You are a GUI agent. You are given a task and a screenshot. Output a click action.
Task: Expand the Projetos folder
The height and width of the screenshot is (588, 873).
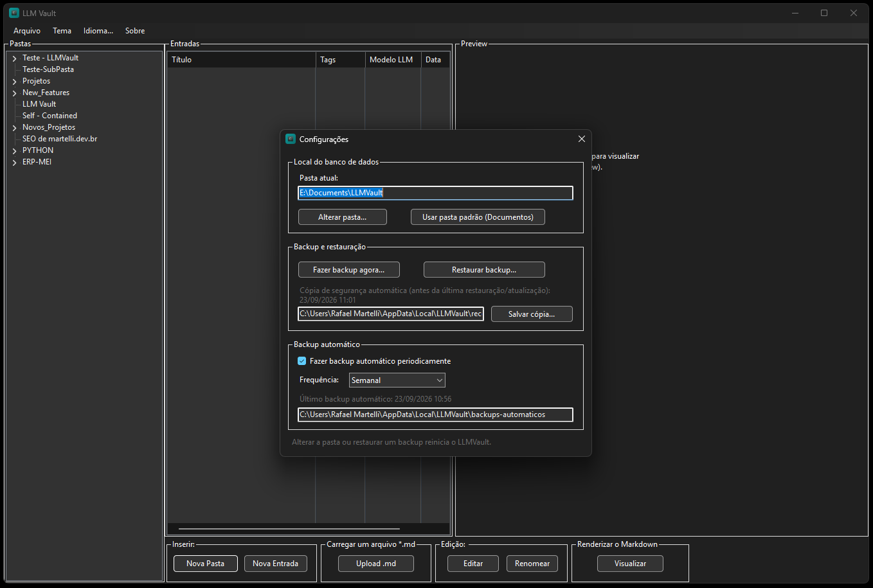(14, 82)
